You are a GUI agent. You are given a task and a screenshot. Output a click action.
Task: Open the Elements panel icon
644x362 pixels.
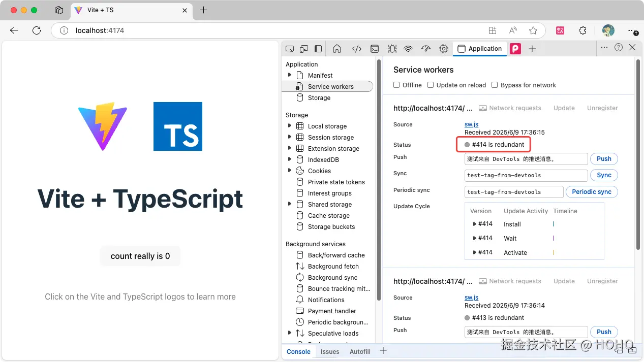(357, 49)
